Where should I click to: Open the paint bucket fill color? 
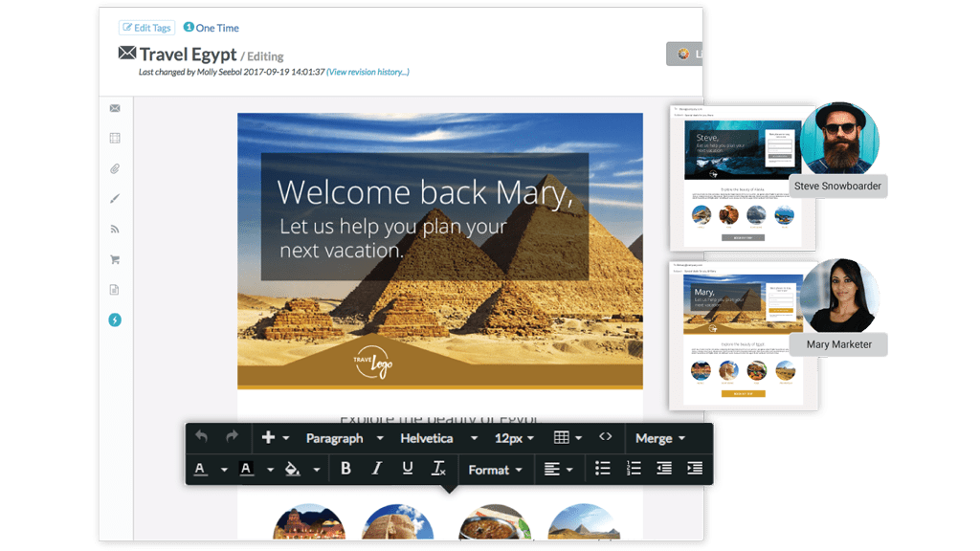(x=293, y=469)
